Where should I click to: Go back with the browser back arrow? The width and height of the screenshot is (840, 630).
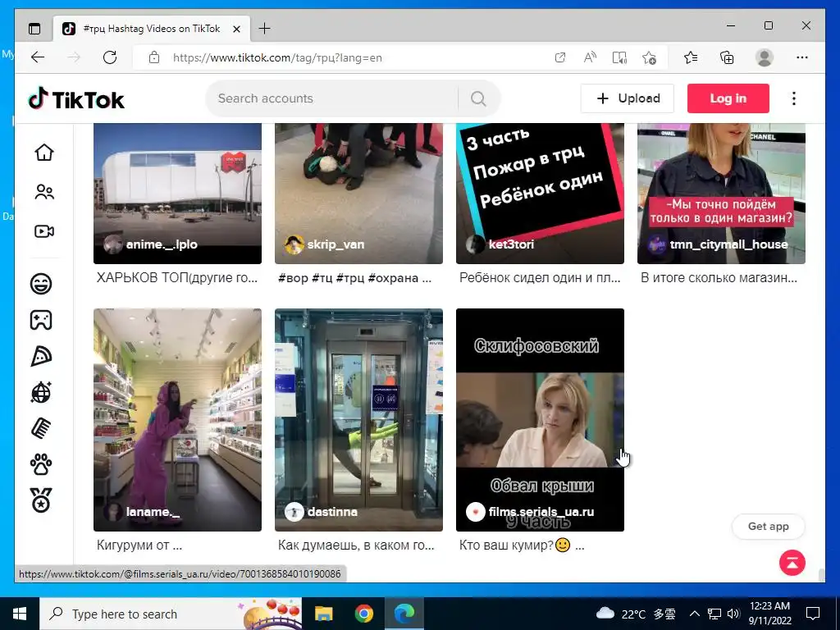(38, 57)
